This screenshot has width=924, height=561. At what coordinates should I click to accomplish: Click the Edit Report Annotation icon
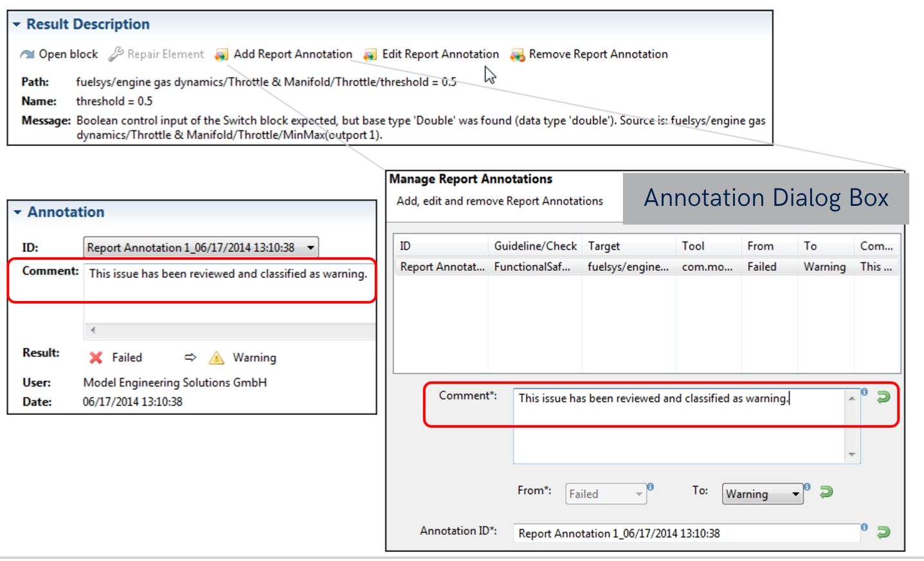click(370, 55)
